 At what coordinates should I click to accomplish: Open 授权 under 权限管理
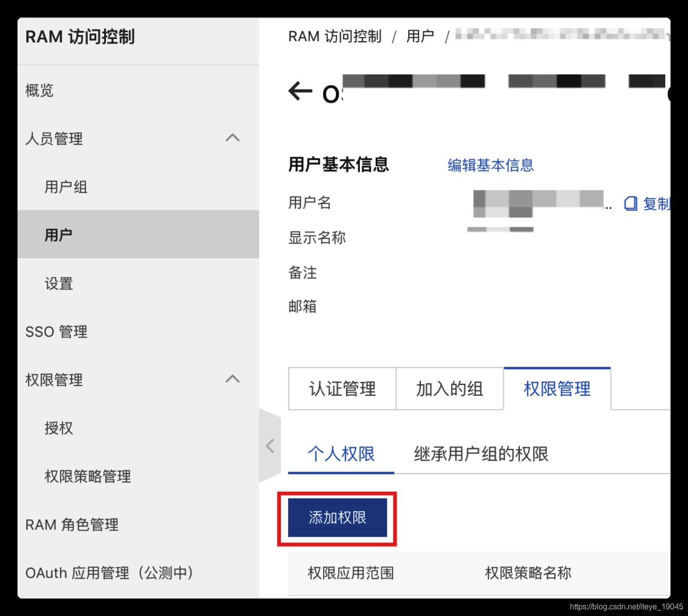pos(59,428)
